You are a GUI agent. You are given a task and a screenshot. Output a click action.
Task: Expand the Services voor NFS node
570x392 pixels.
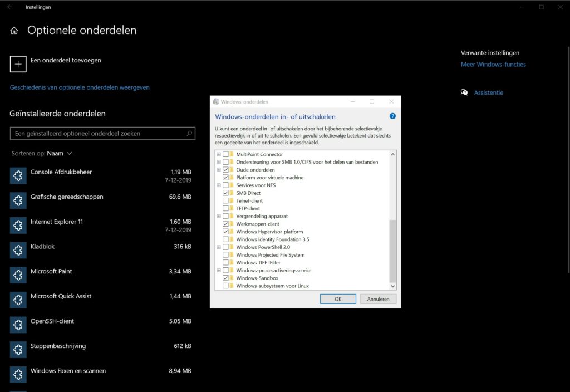(219, 185)
